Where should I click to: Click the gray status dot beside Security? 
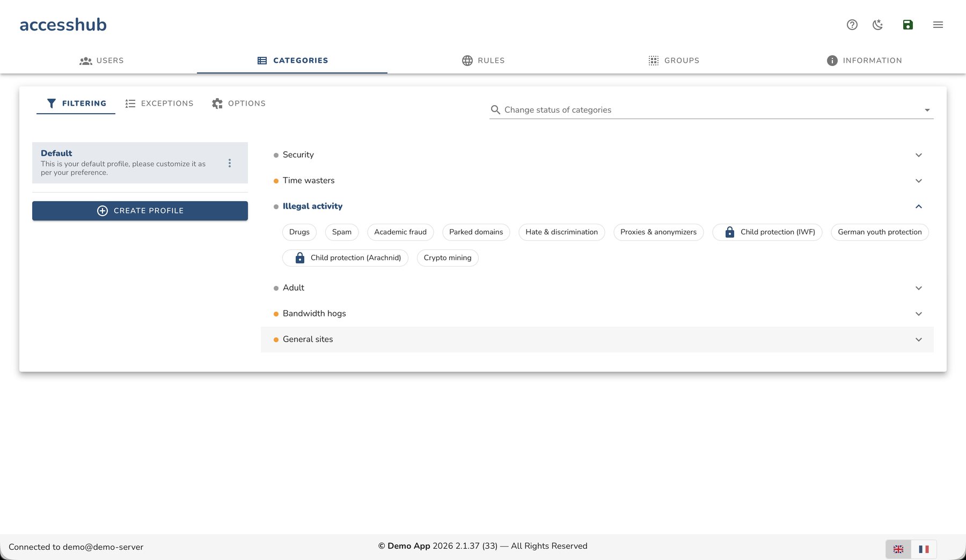[x=276, y=155]
